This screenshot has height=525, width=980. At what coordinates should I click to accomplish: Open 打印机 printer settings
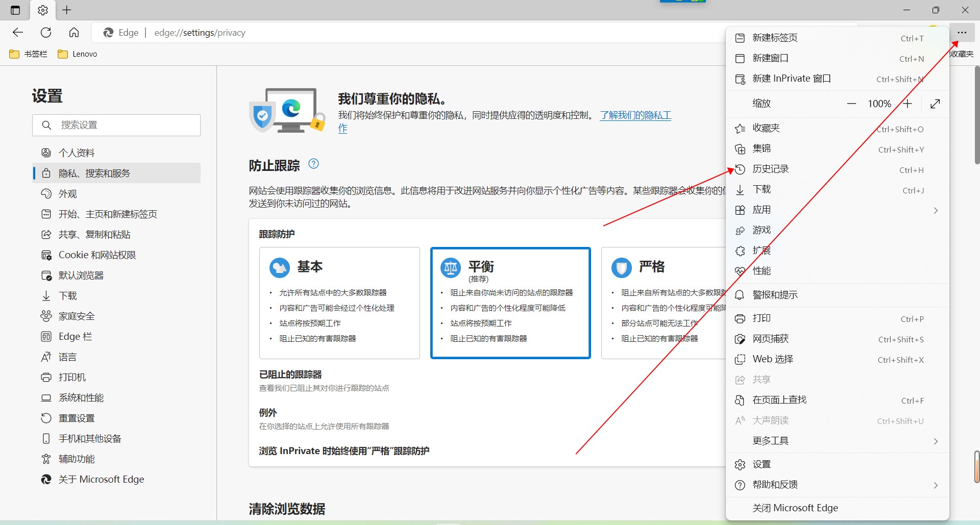(116, 377)
